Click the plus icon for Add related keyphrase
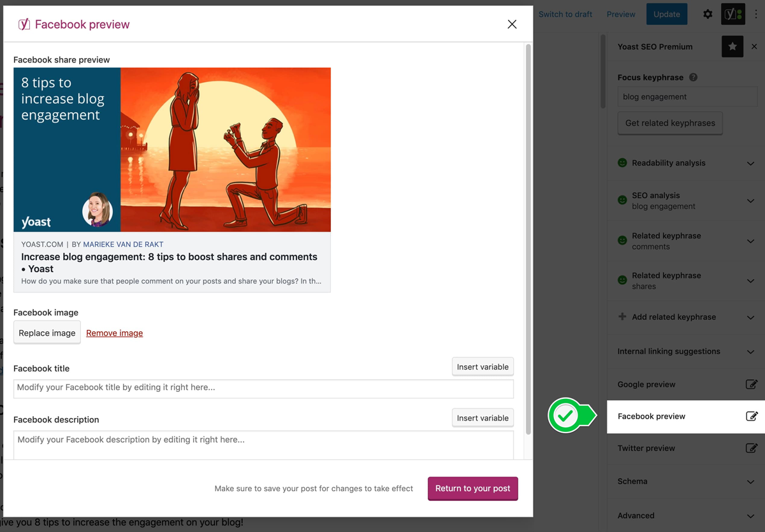This screenshot has width=765, height=532. [622, 317]
